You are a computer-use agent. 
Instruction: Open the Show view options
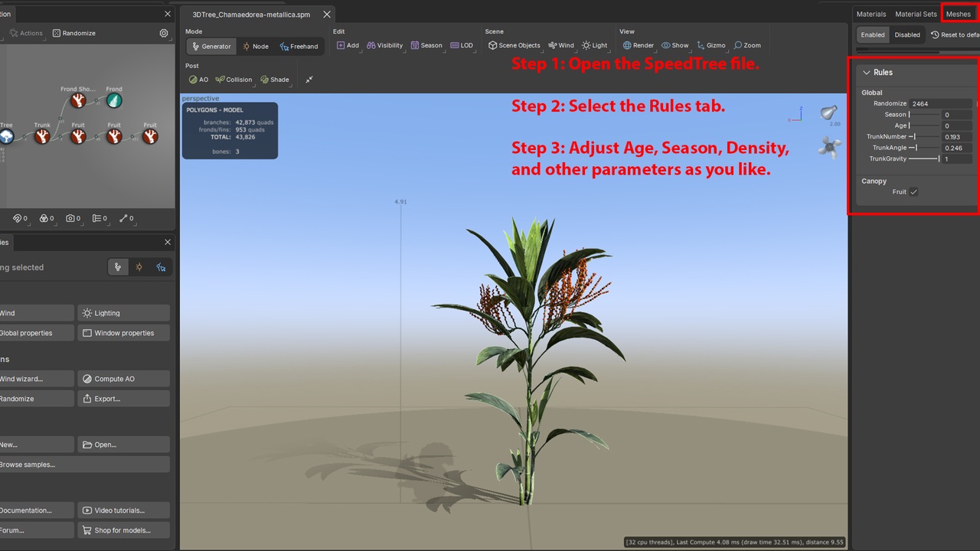(675, 45)
